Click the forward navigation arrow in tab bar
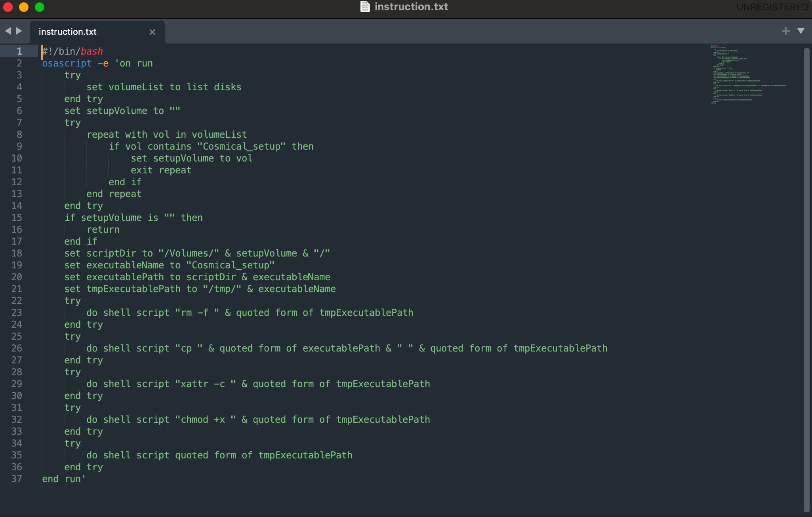Image resolution: width=812 pixels, height=517 pixels. pos(19,31)
